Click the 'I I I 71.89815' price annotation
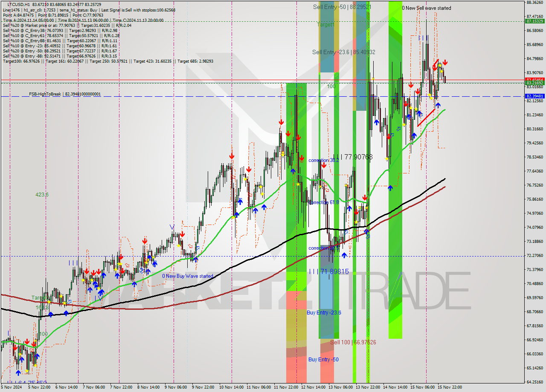Image resolution: width=546 pixels, height=392 pixels. point(328,271)
